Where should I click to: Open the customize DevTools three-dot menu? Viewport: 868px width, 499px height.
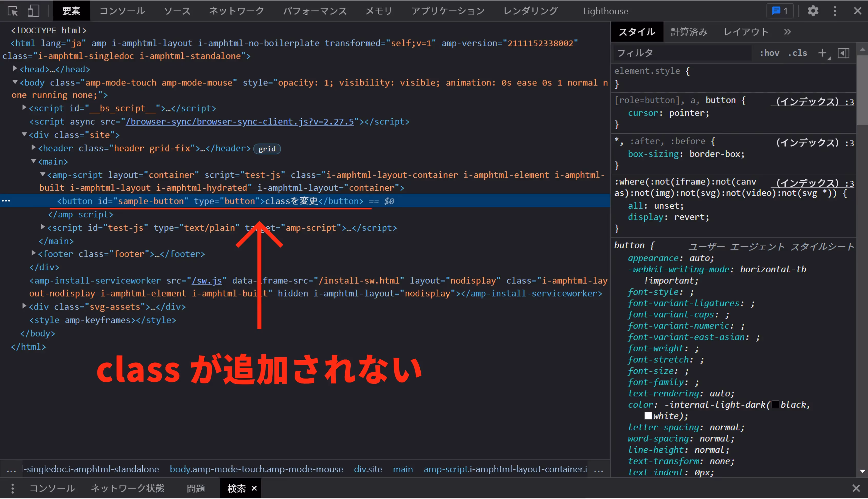click(x=835, y=11)
